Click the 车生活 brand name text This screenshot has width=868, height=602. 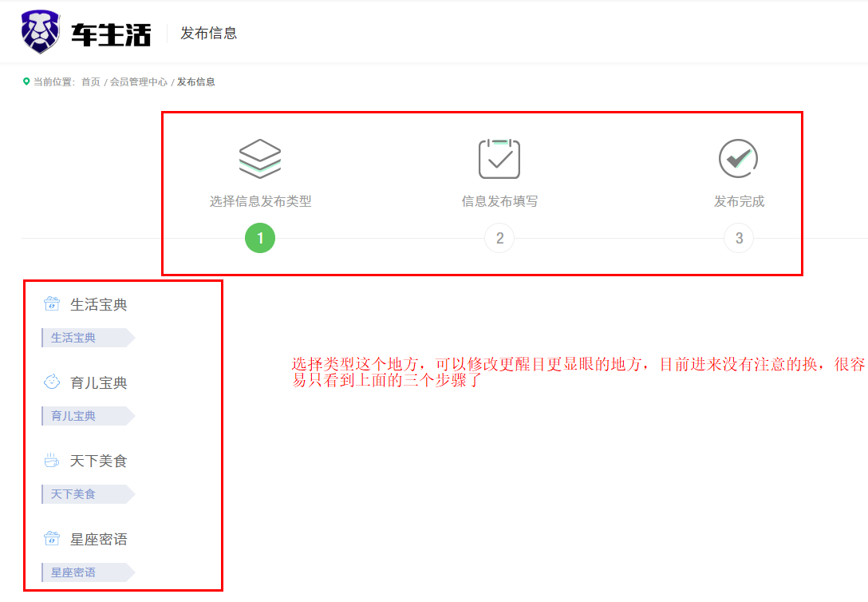(x=111, y=34)
